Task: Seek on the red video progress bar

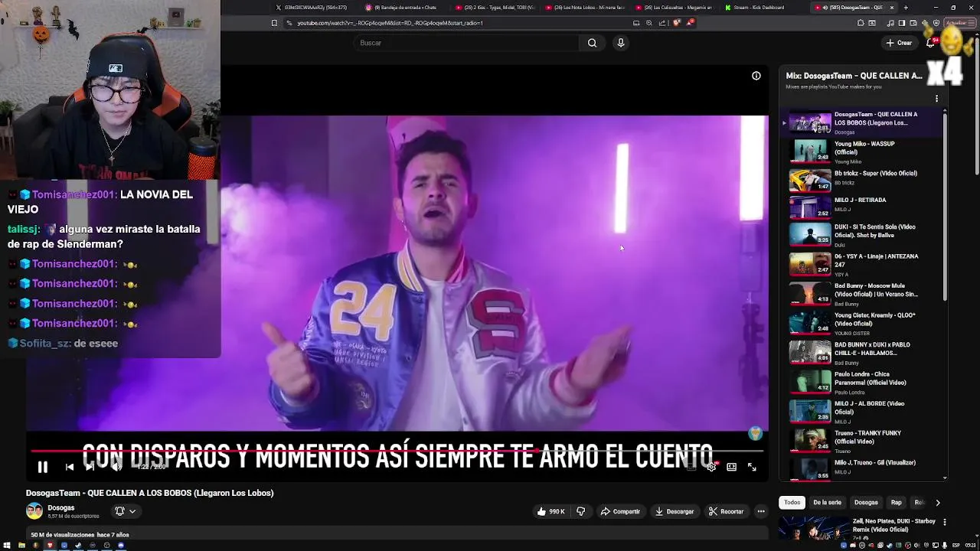Action: point(397,451)
